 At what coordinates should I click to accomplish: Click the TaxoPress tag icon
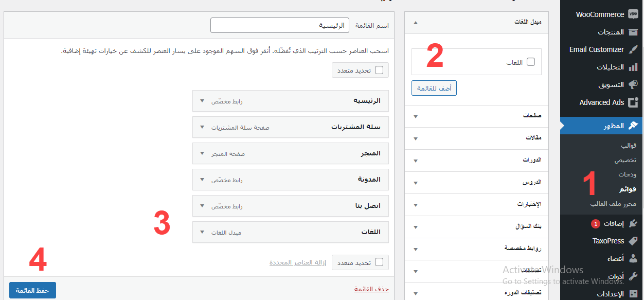point(633,241)
